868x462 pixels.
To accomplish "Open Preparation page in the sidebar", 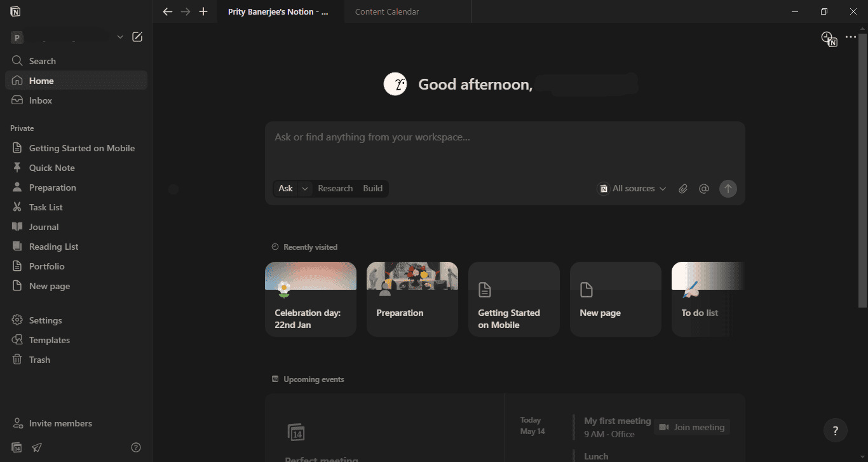I will point(76,187).
